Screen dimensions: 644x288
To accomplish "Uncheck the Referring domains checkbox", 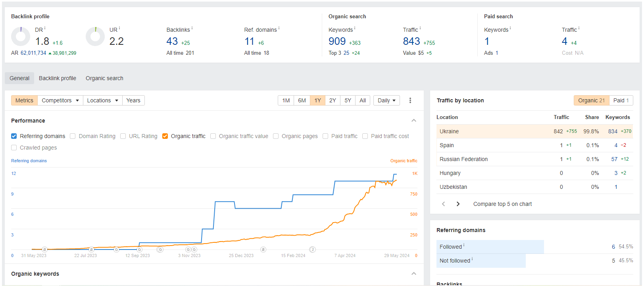I will click(x=14, y=136).
